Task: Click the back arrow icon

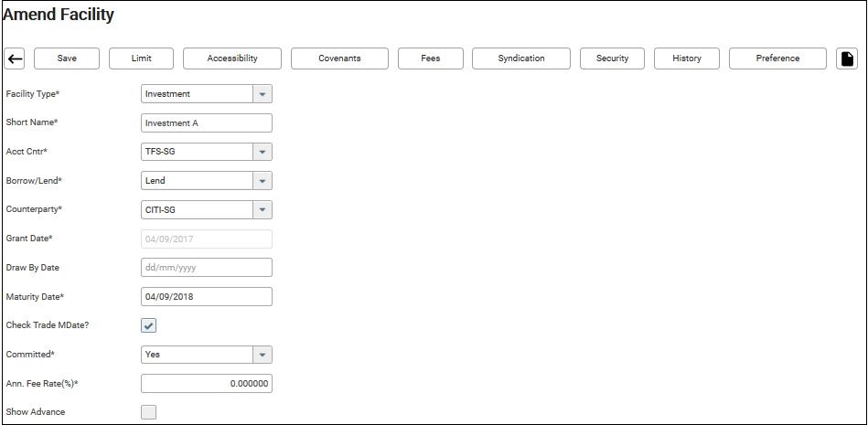Action: click(x=15, y=58)
